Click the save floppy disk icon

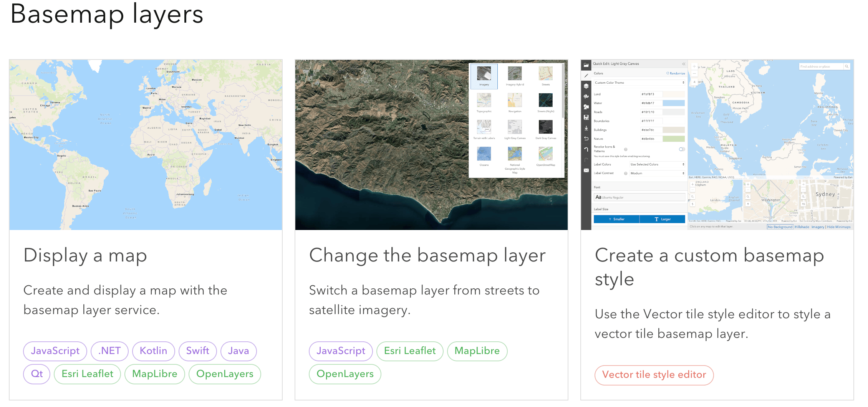click(586, 117)
